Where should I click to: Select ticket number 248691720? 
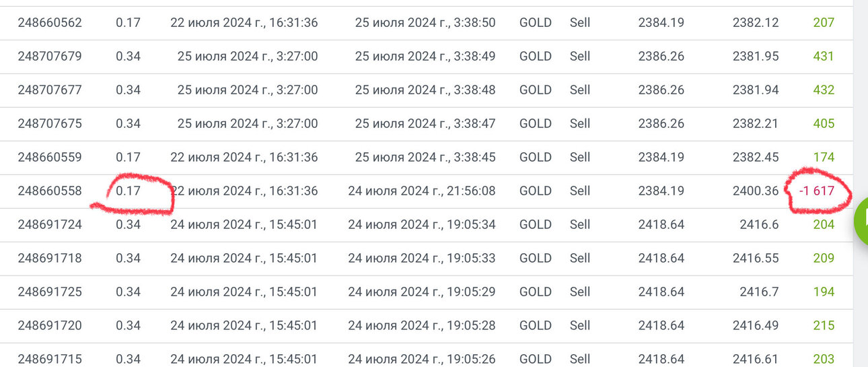(50, 325)
